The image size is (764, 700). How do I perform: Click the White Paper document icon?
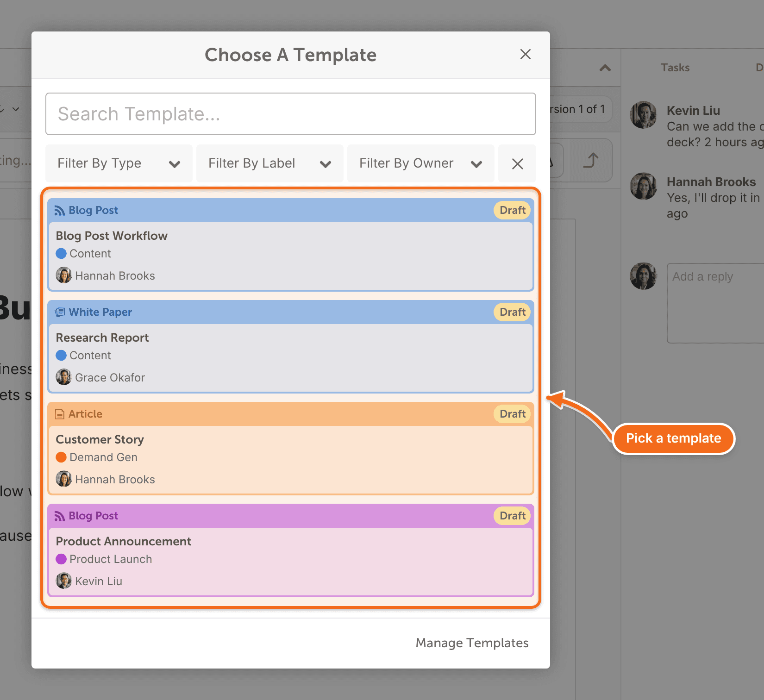[60, 312]
